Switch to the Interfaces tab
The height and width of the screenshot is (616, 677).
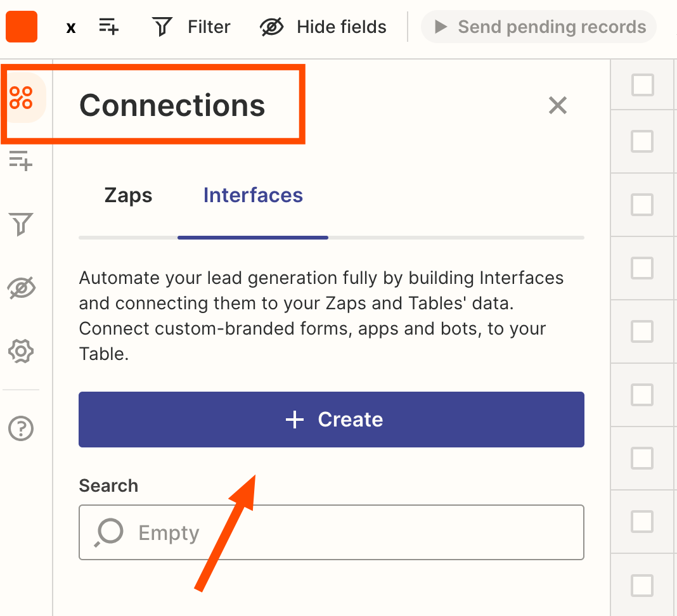pyautogui.click(x=253, y=195)
